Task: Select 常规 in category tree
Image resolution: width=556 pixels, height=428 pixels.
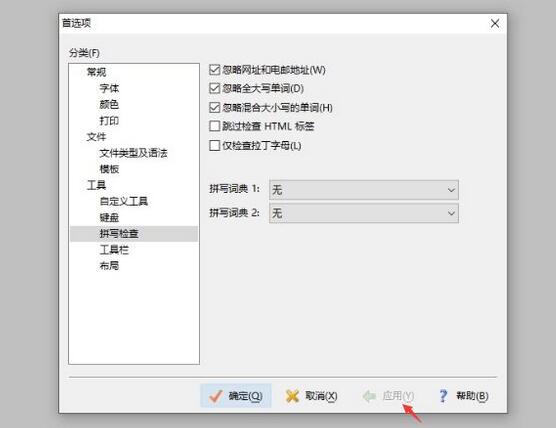Action: [96, 72]
